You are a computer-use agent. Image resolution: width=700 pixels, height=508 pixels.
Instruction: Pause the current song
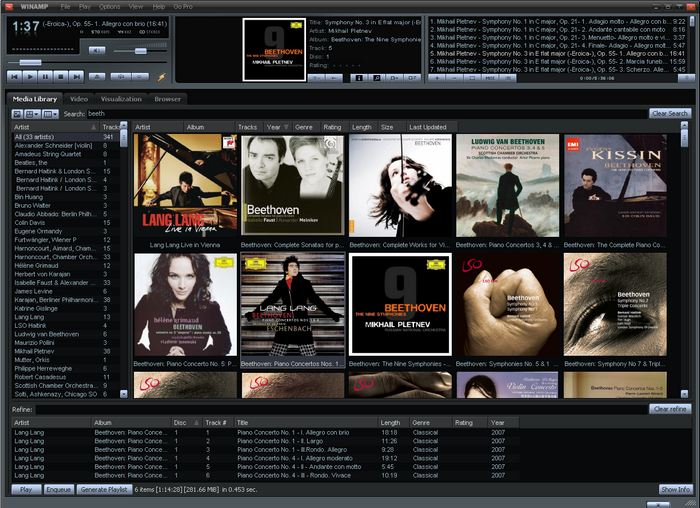[46, 77]
